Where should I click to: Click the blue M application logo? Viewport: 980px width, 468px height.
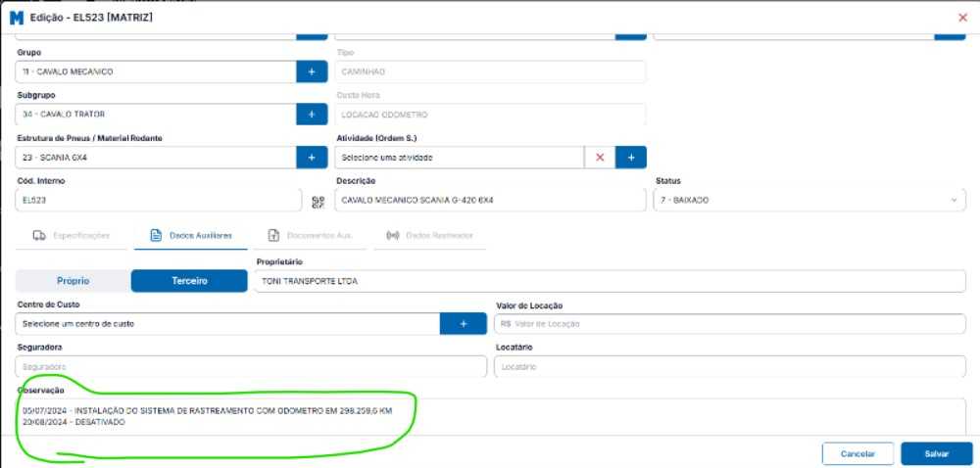[16, 18]
